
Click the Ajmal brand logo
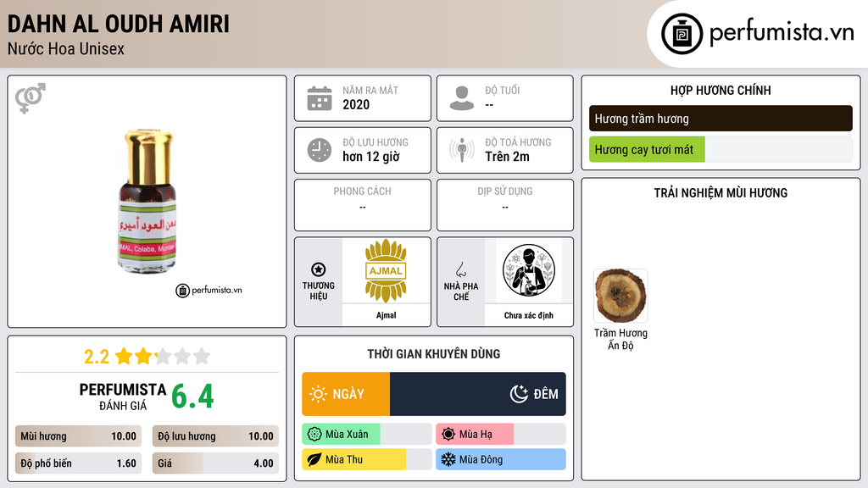pos(386,270)
